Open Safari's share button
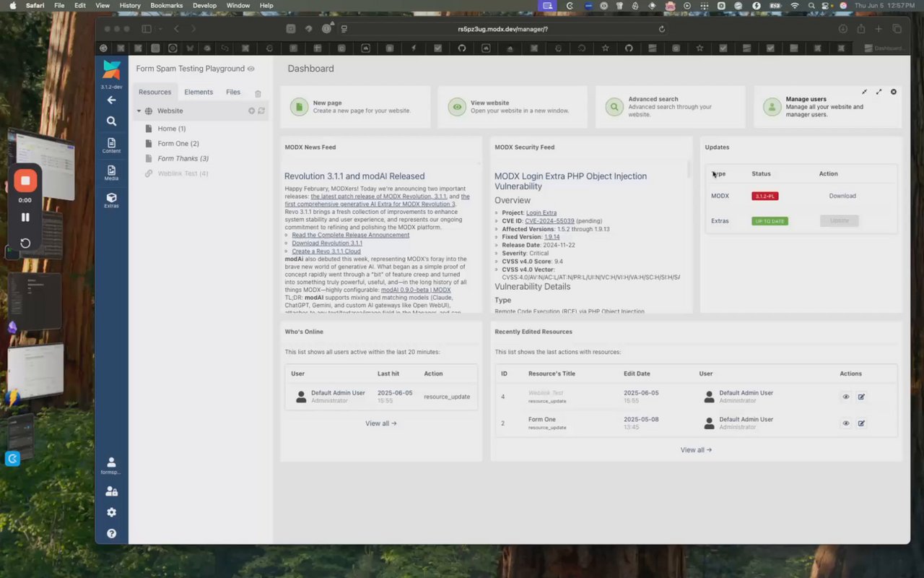This screenshot has height=578, width=924. click(x=860, y=29)
